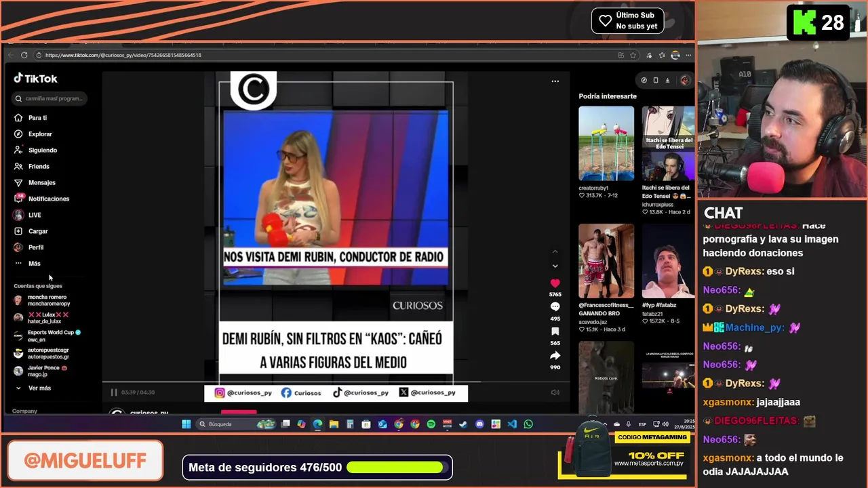This screenshot has width=868, height=488.
Task: Open Francescofitness suggested video thumbnail
Action: click(x=606, y=261)
